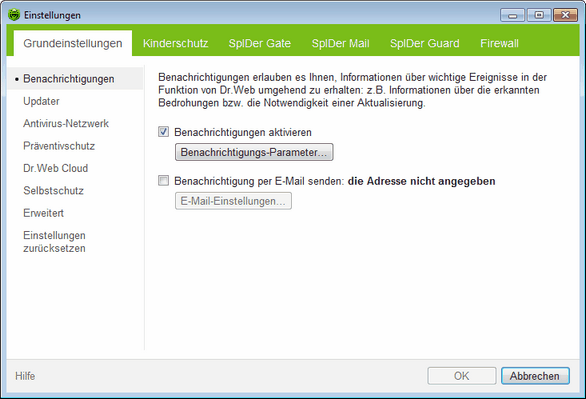Open the SpIDer Gate tab
The image size is (586, 399).
click(260, 43)
